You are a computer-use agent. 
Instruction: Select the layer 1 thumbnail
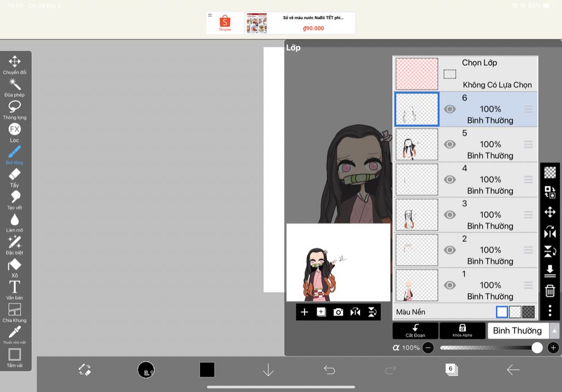417,285
